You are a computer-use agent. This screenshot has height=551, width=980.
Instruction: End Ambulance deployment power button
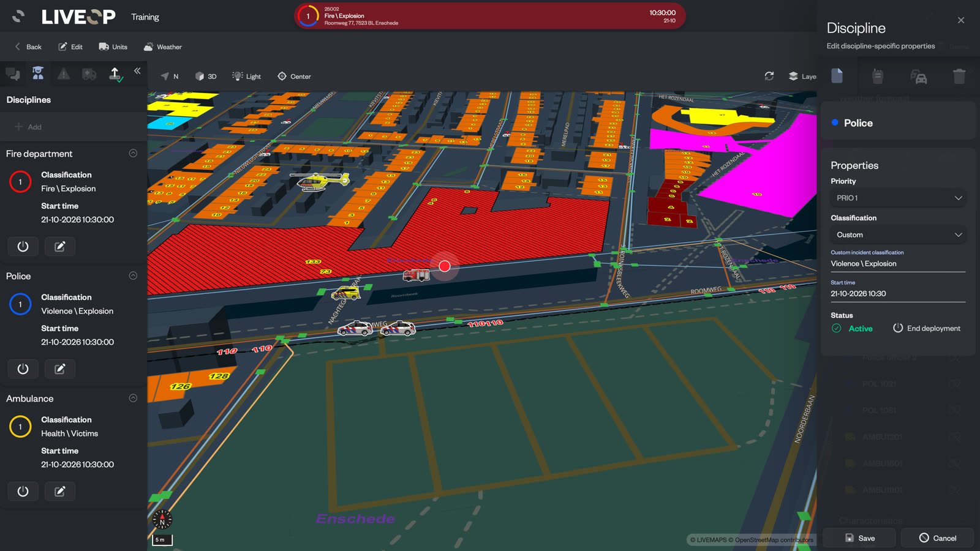click(x=23, y=491)
